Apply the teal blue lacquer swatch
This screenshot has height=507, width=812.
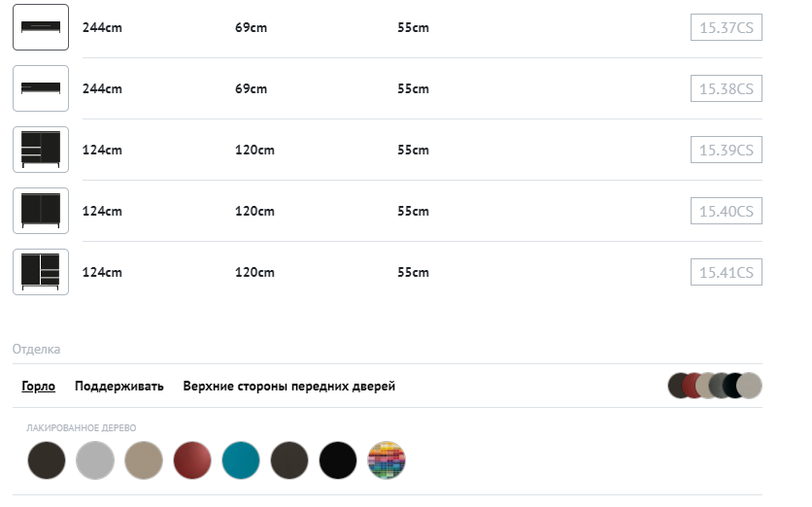pyautogui.click(x=241, y=459)
